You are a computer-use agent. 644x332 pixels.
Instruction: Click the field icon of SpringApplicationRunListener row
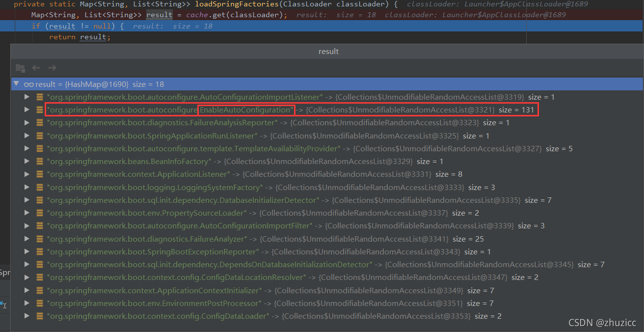pos(40,136)
